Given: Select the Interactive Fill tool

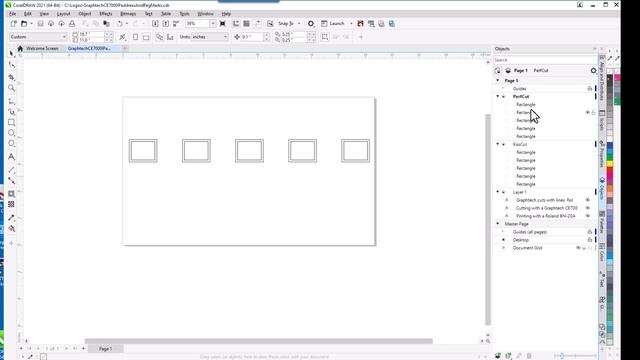Looking at the screenshot, I should [x=11, y=229].
